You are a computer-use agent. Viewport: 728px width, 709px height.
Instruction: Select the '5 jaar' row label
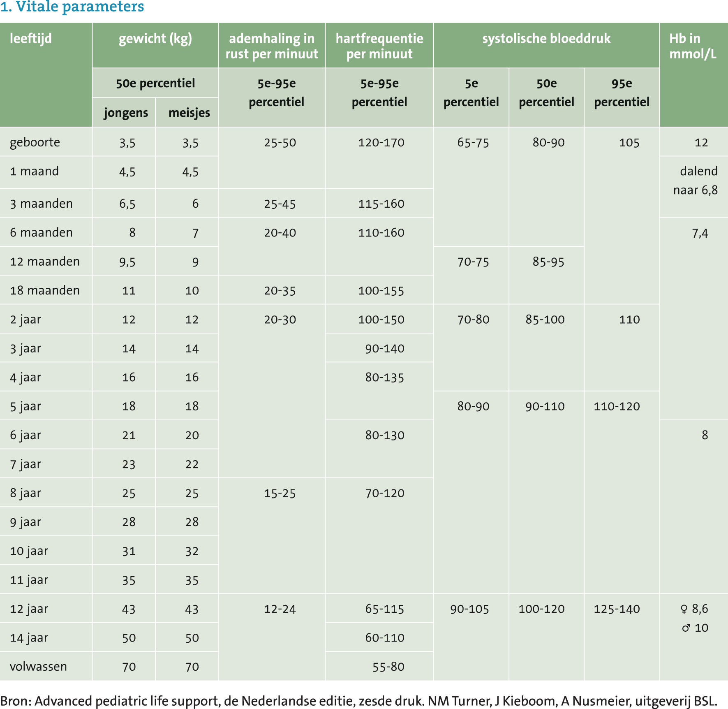25,406
